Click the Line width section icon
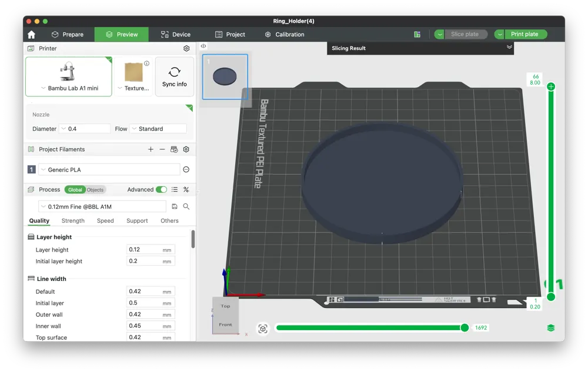The image size is (588, 372). pyautogui.click(x=31, y=279)
